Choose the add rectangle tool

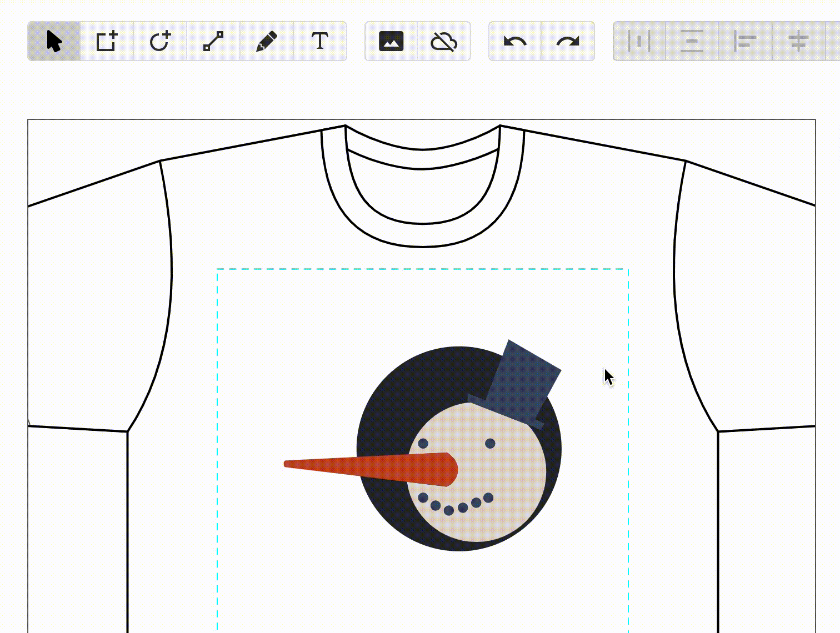pos(107,42)
